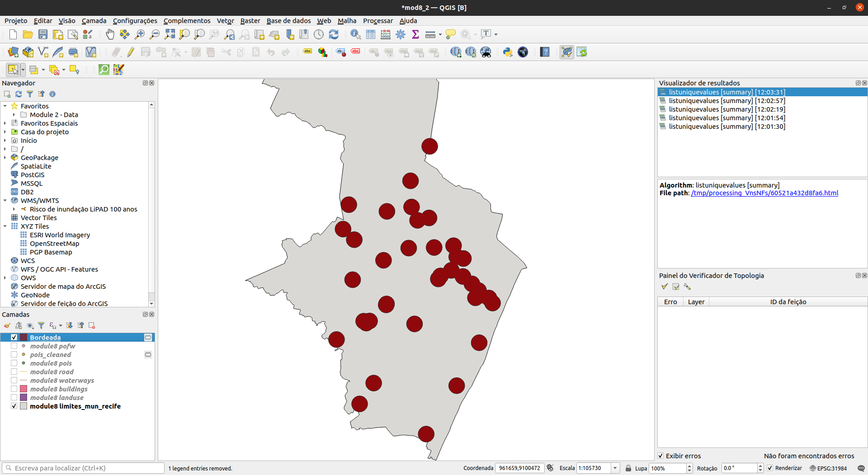Expand Risco de inundação LiPAD entry
This screenshot has height=475, width=868.
point(14,209)
